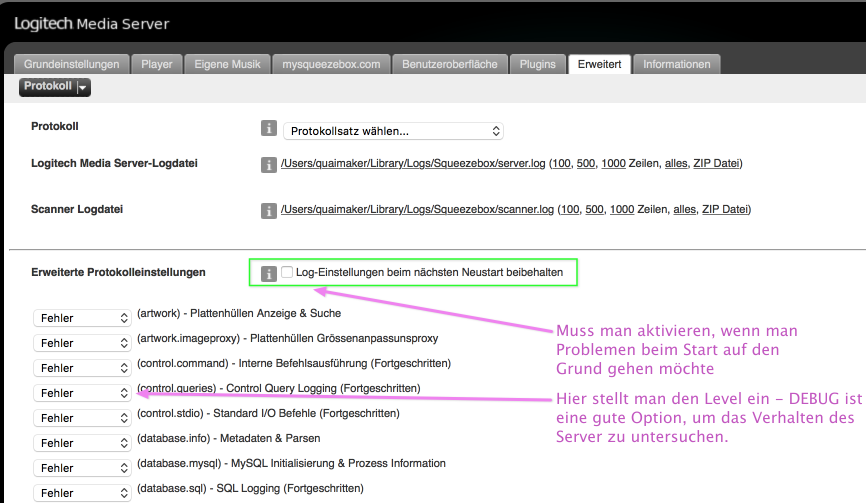Download server.log ZIP Datei
Screen dimensions: 866x503
pos(716,163)
